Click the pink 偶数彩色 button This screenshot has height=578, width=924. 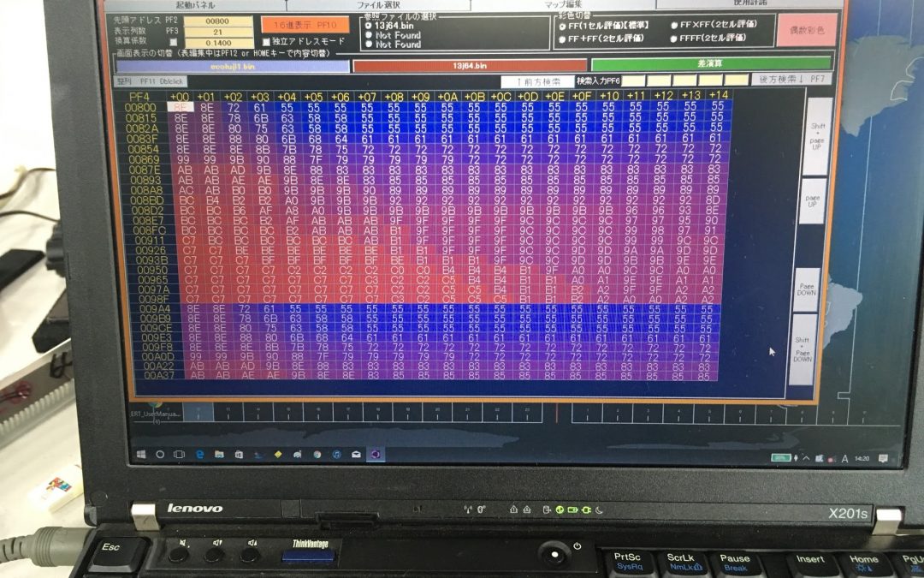pyautogui.click(x=807, y=30)
